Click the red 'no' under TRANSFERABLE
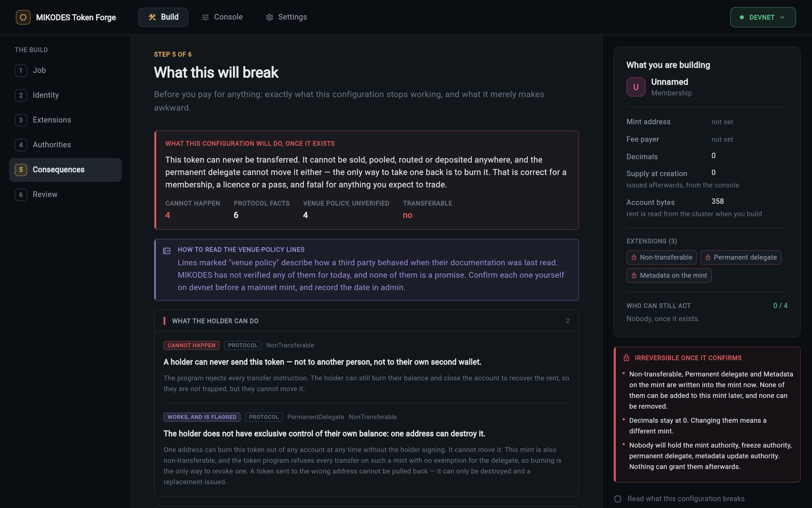The height and width of the screenshot is (508, 812). [407, 215]
